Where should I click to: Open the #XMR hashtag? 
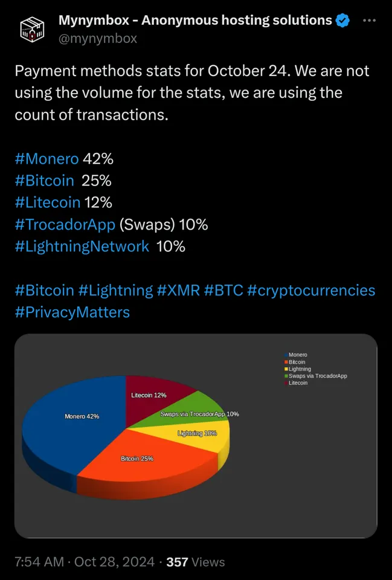tap(178, 290)
